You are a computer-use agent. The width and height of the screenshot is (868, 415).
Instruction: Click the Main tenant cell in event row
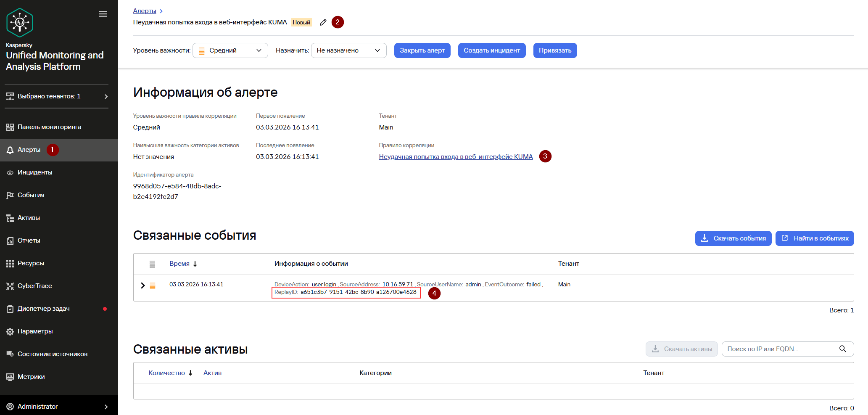[x=564, y=285]
